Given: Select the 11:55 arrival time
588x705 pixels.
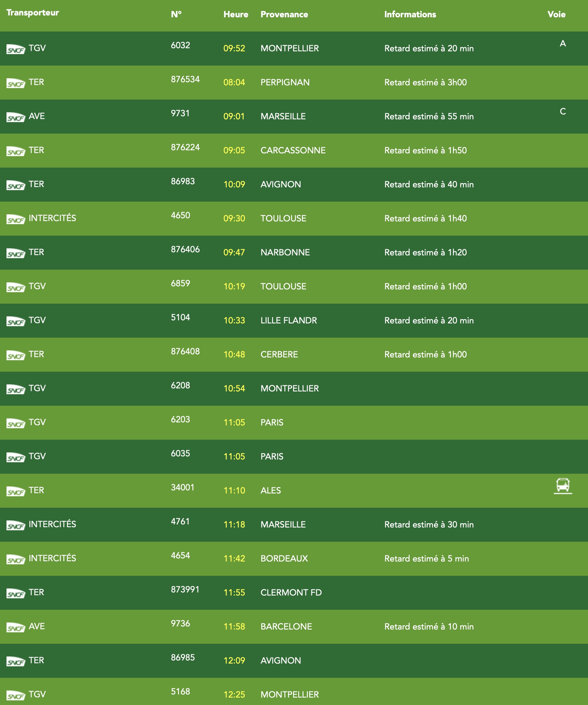Looking at the screenshot, I should pyautogui.click(x=234, y=592).
